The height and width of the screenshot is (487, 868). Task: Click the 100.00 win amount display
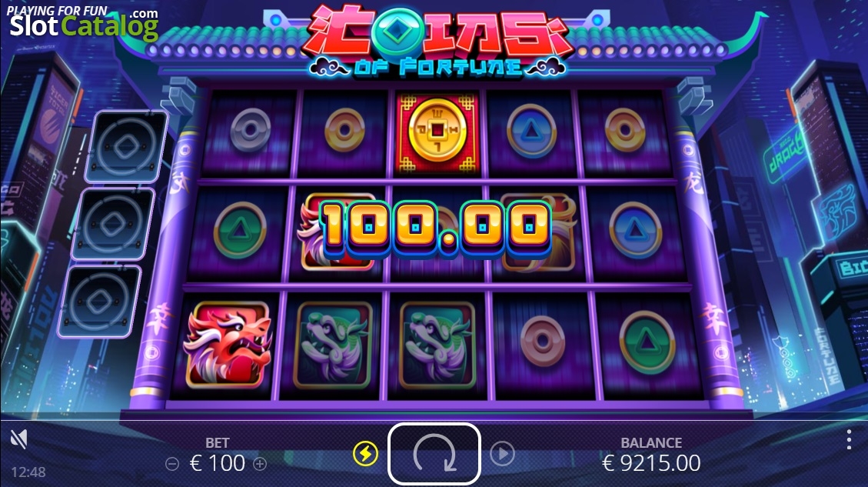pos(436,227)
